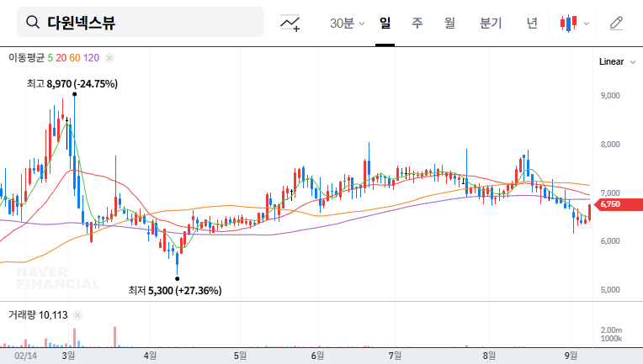Image resolution: width=643 pixels, height=364 pixels.
Task: Click the 120-day moving average label
Action: [x=91, y=58]
